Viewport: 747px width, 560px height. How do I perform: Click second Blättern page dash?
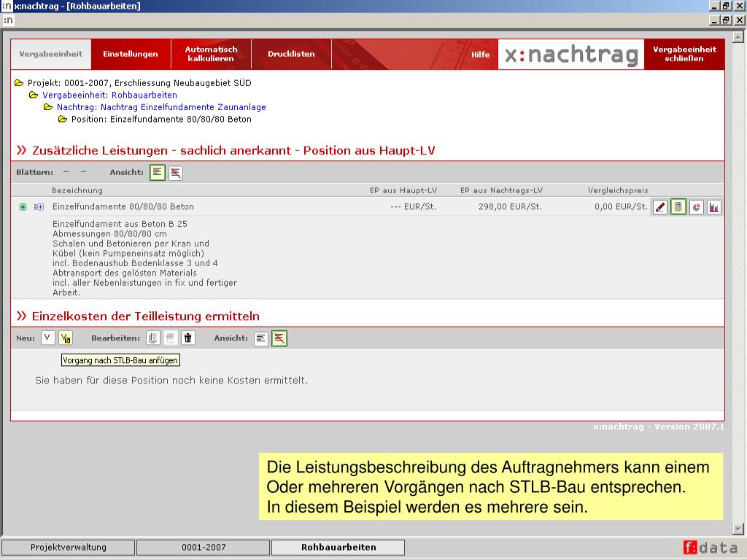click(83, 172)
